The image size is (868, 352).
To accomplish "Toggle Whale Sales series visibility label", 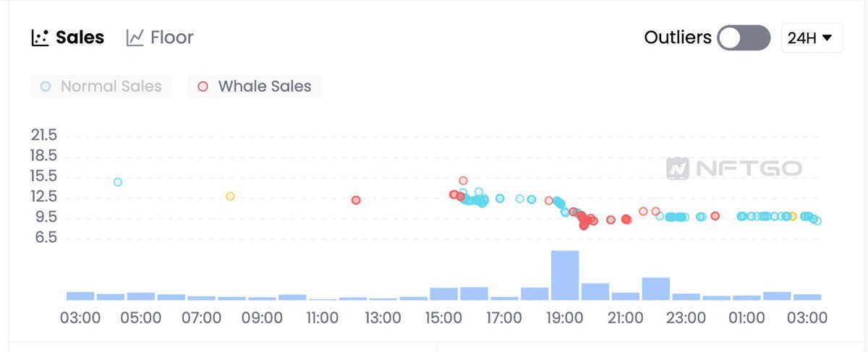I will tap(264, 87).
